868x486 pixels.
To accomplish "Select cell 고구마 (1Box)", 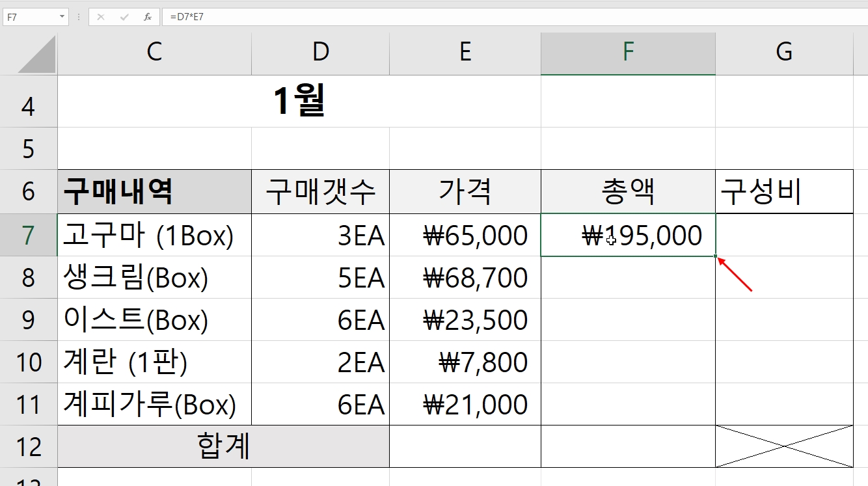I will tap(154, 235).
